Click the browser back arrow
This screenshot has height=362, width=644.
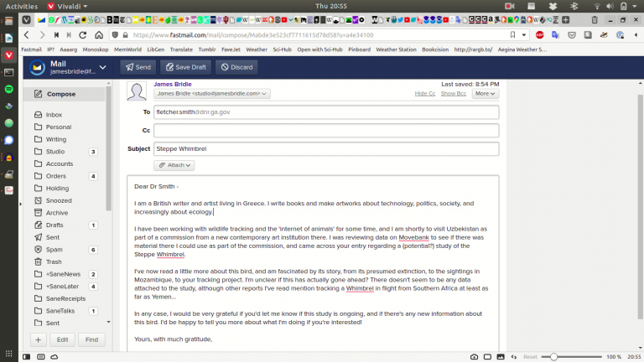pyautogui.click(x=27, y=35)
